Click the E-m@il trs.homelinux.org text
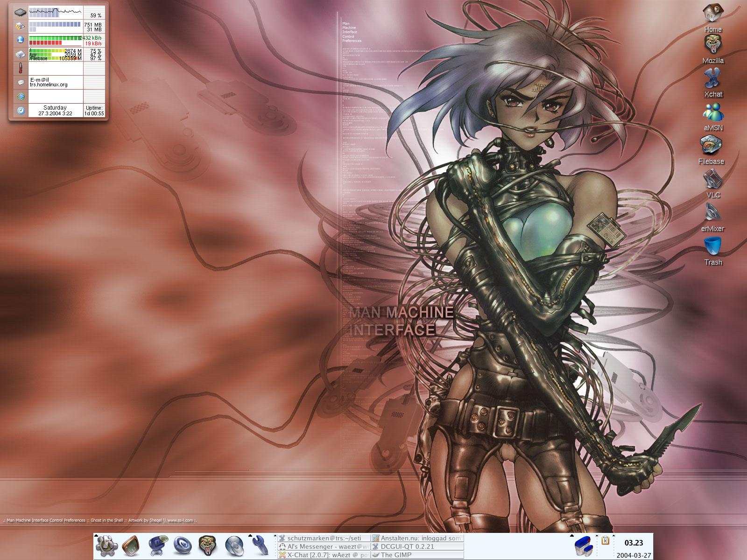 click(x=49, y=82)
